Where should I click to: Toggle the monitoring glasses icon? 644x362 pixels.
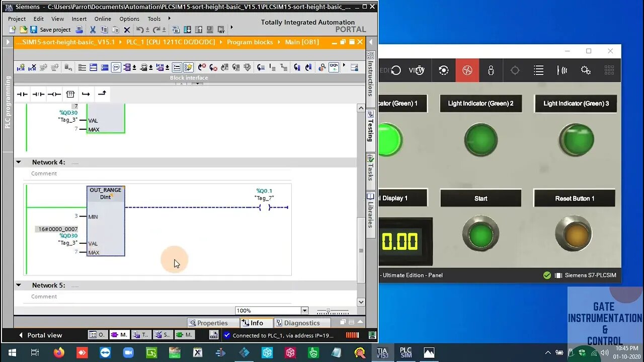point(334,67)
